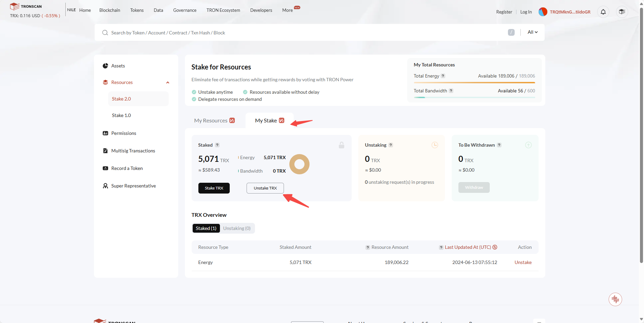Click the NILE network label

point(71,10)
